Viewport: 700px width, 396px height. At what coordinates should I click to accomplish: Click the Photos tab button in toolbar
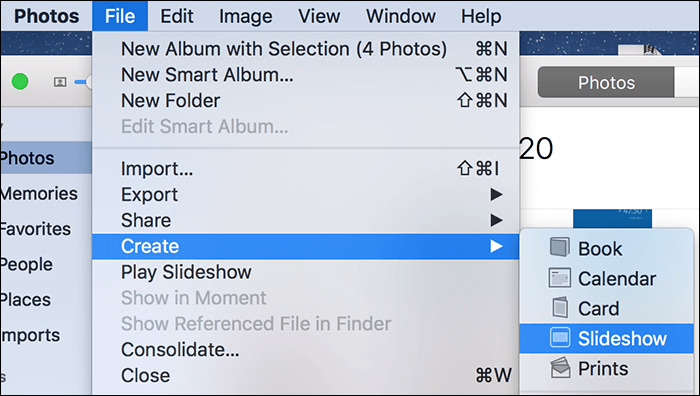(x=606, y=82)
